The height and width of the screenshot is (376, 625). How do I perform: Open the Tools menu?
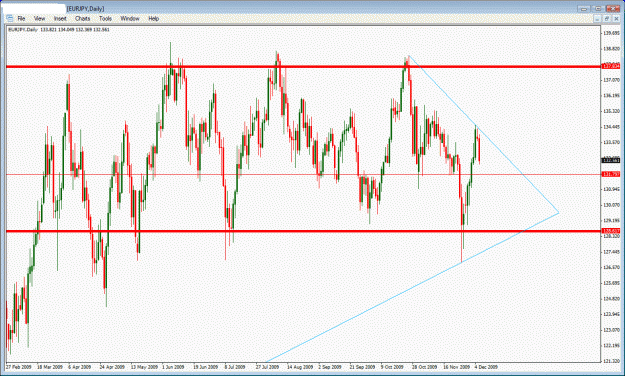click(105, 18)
